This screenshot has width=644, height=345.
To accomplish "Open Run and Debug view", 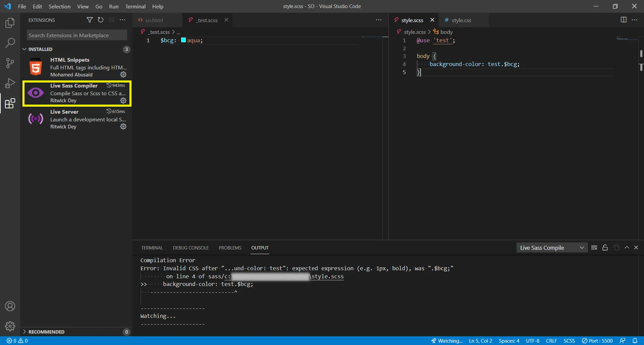I will (x=10, y=83).
